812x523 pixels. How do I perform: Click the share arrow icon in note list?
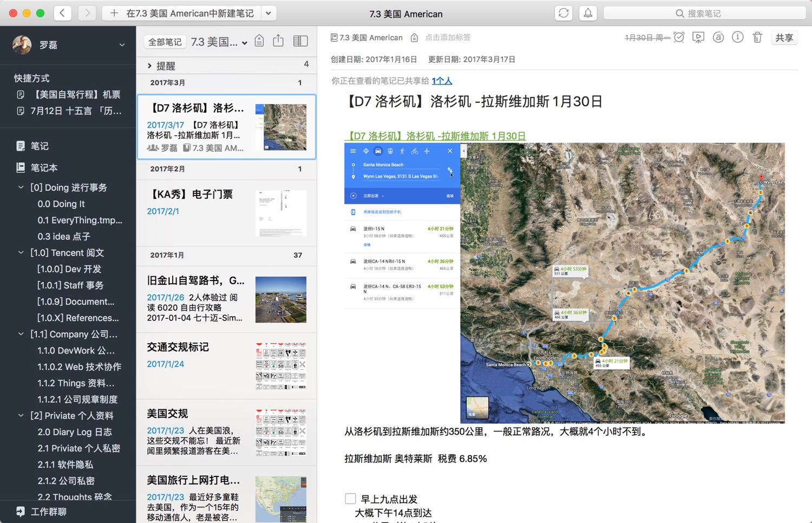click(x=278, y=41)
